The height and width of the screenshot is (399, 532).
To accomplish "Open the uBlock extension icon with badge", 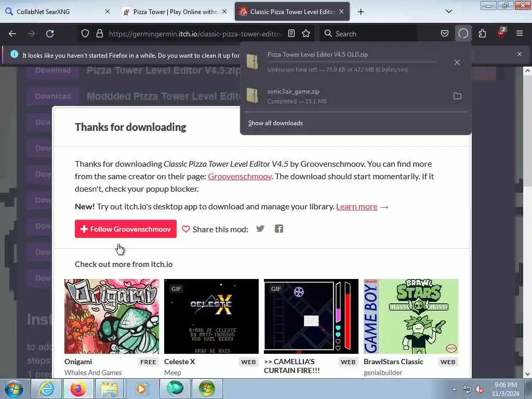I will pyautogui.click(x=501, y=33).
